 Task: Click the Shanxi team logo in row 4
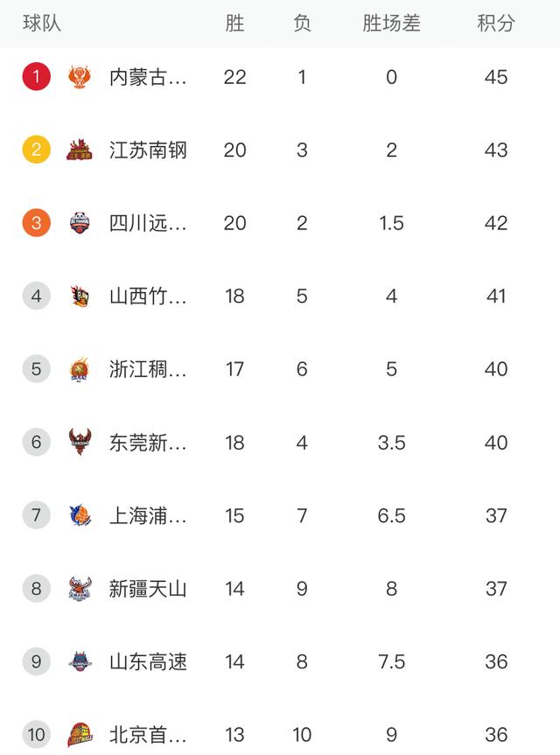80,296
